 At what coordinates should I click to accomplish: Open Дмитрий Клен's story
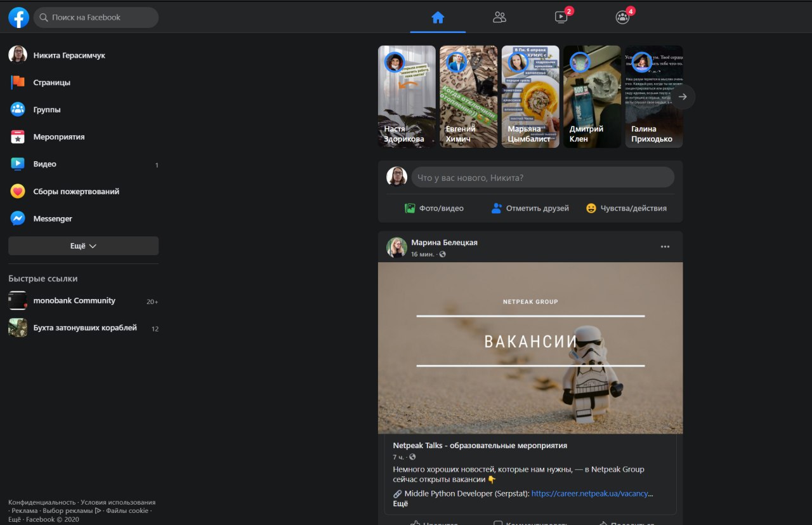[x=592, y=96]
